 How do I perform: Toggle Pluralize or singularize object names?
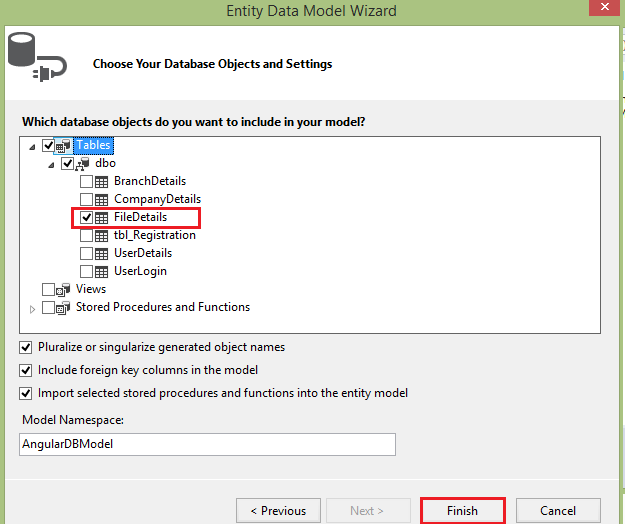click(x=26, y=347)
